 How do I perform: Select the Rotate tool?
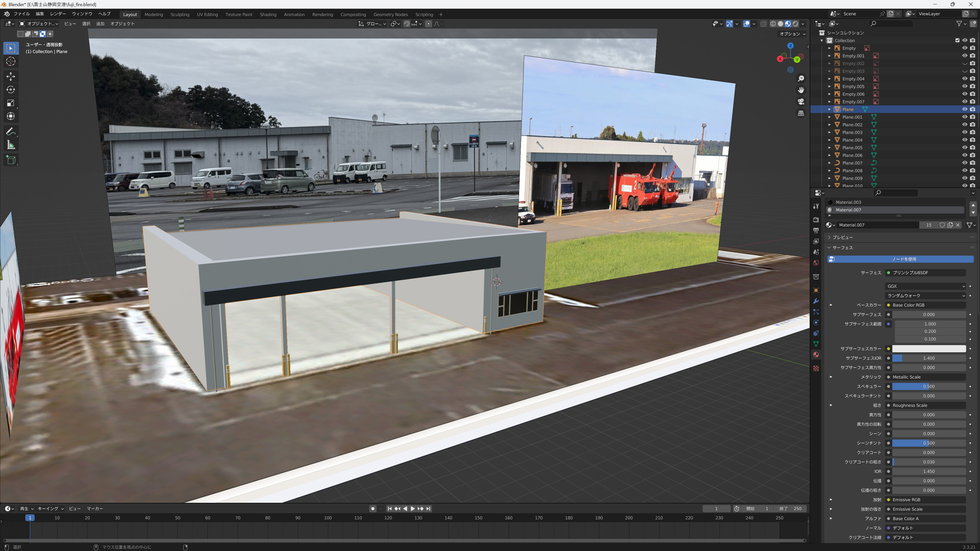(11, 90)
